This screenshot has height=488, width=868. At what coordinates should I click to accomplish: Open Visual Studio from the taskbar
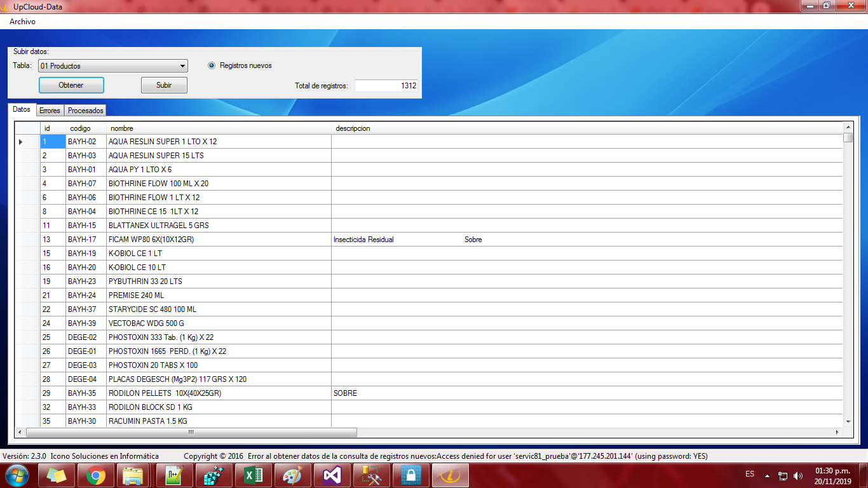click(332, 475)
